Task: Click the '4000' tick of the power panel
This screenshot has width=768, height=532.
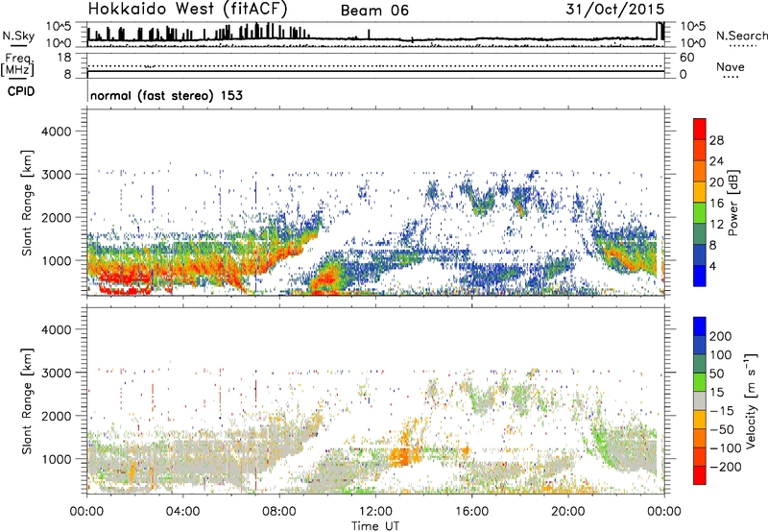Action: (x=56, y=132)
